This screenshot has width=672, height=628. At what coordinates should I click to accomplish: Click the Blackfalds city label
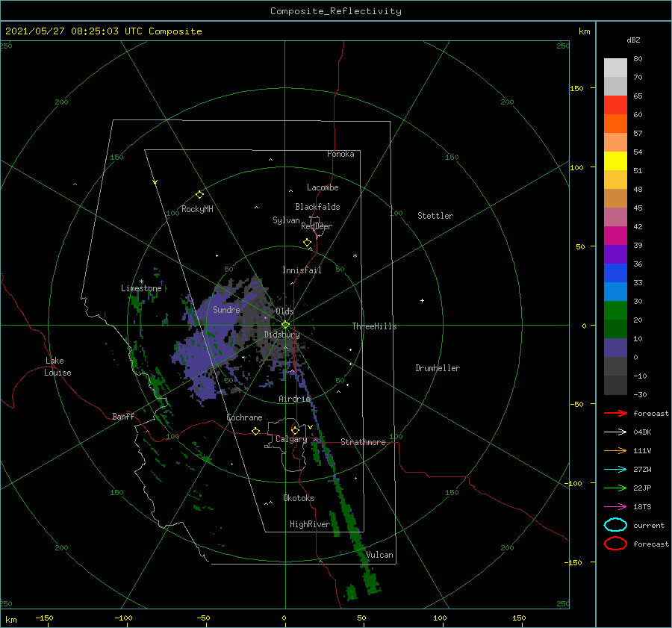tap(317, 207)
